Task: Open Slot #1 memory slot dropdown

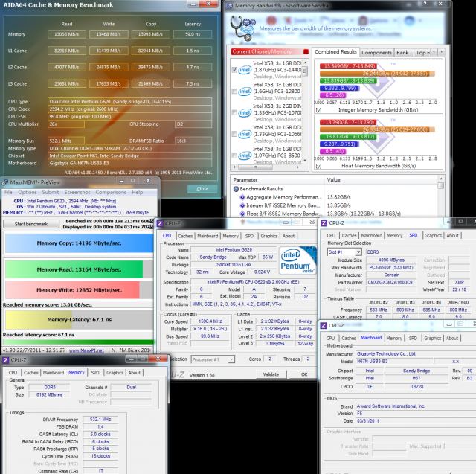Action: pyautogui.click(x=345, y=252)
